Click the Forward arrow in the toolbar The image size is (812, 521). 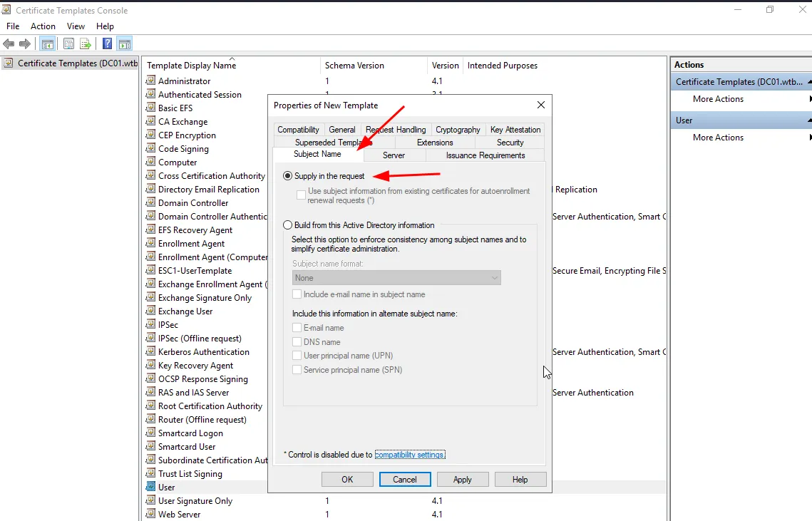[x=25, y=44]
